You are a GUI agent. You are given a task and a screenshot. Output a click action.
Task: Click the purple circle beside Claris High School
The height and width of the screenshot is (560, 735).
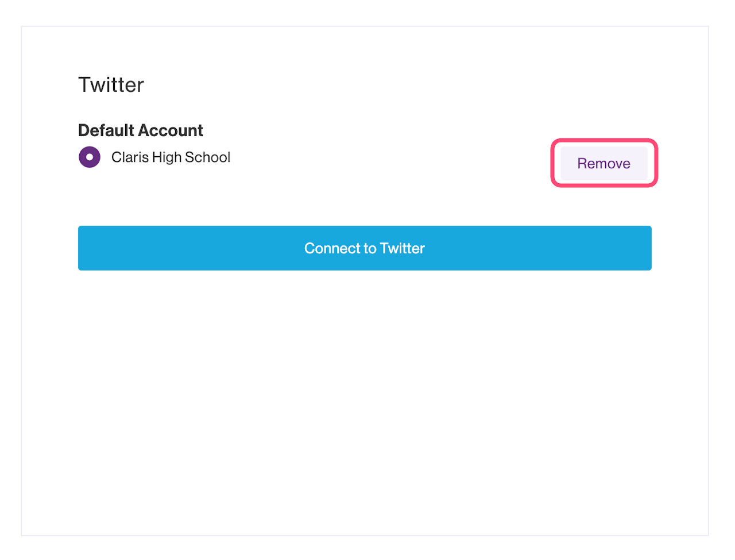click(x=90, y=157)
